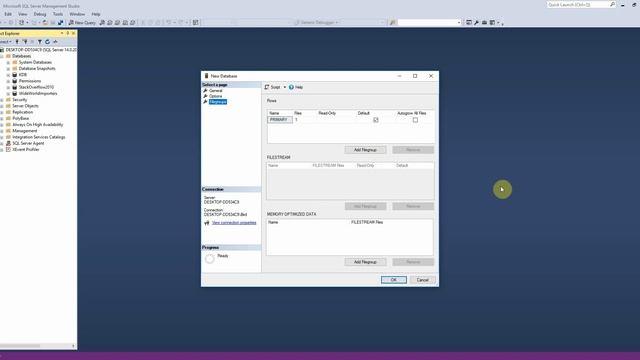This screenshot has width=640, height=360.
Task: Click Cancel in New Database dialog
Action: point(422,280)
